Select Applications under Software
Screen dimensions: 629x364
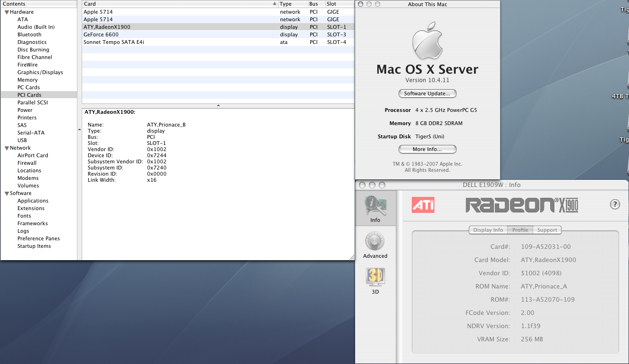coord(33,201)
